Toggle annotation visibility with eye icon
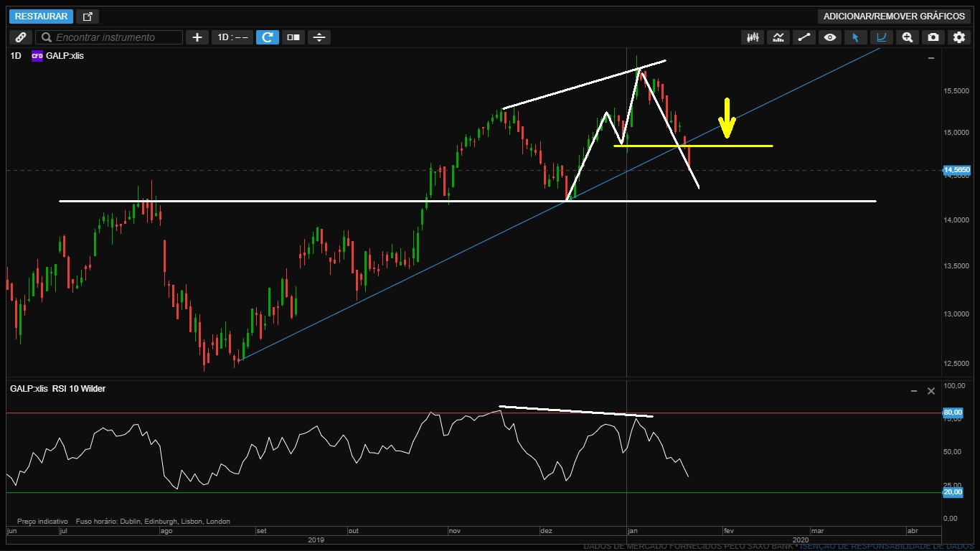 coord(830,37)
